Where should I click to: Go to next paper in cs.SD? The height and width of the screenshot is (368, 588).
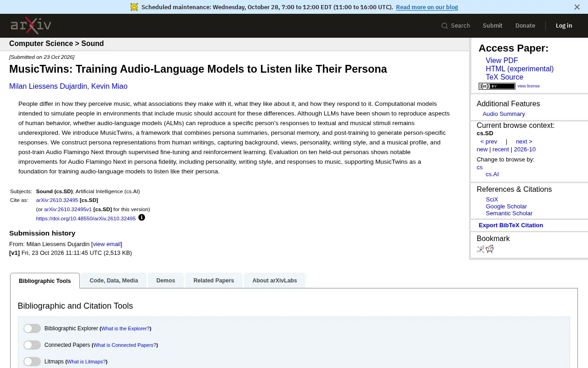(x=524, y=142)
